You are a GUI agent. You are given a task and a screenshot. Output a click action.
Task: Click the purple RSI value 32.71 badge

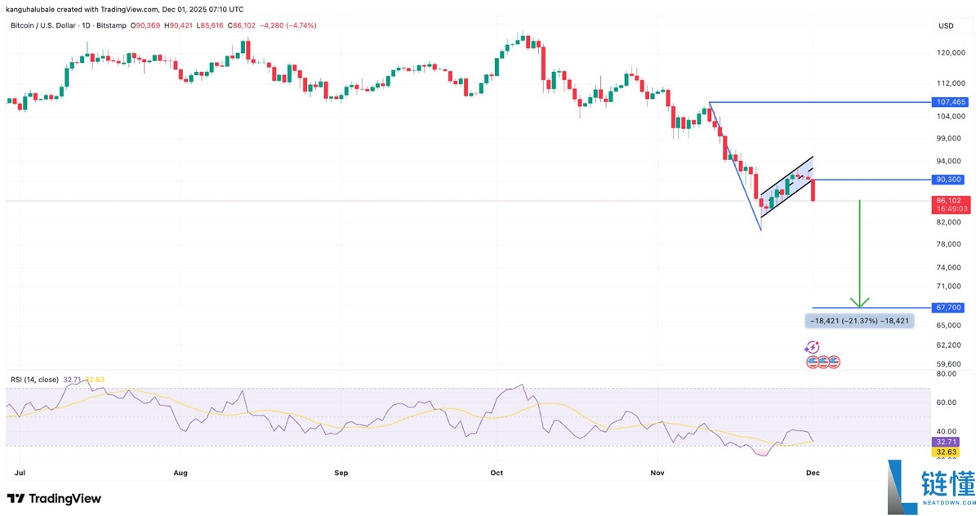[946, 441]
